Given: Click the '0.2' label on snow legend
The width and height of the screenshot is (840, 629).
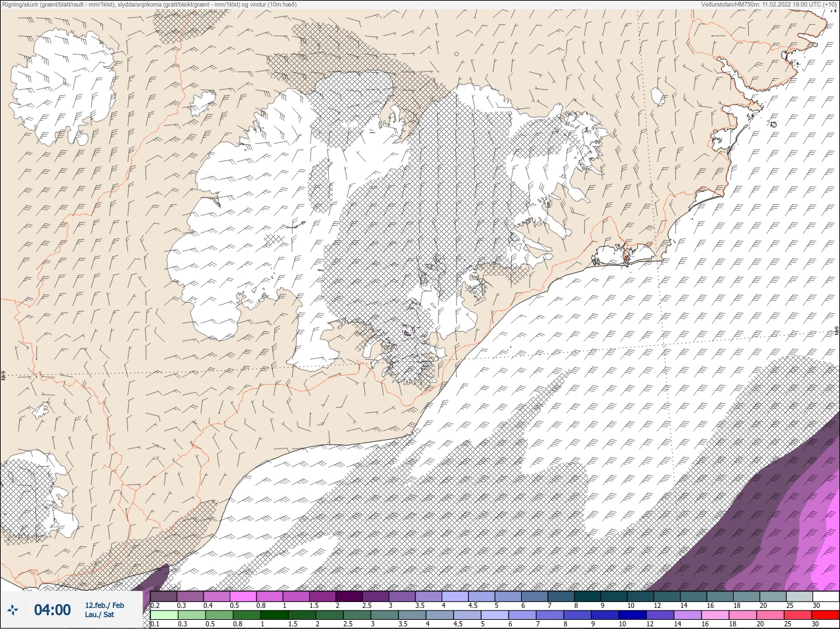Looking at the screenshot, I should pyautogui.click(x=155, y=605).
